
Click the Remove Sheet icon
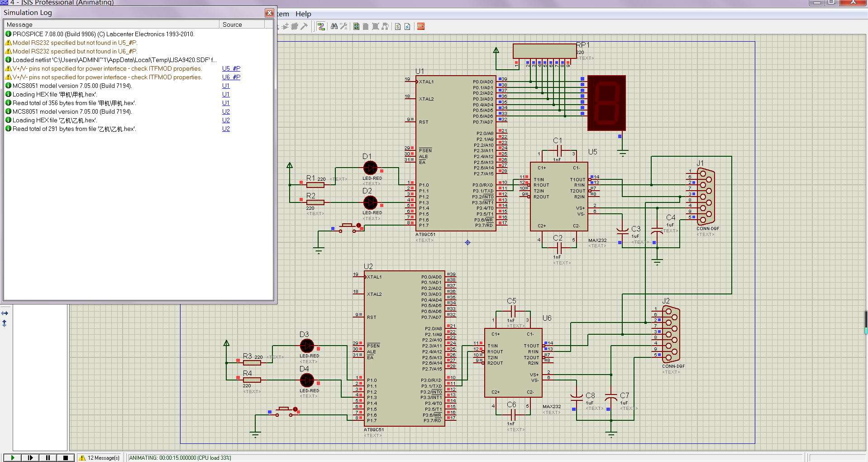click(375, 26)
